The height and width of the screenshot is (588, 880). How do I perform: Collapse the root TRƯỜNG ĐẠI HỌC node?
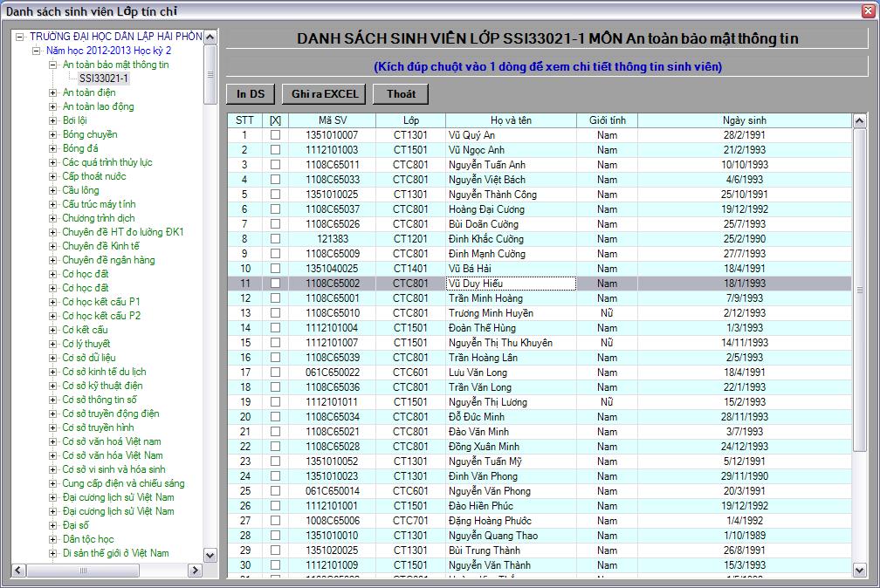20,37
